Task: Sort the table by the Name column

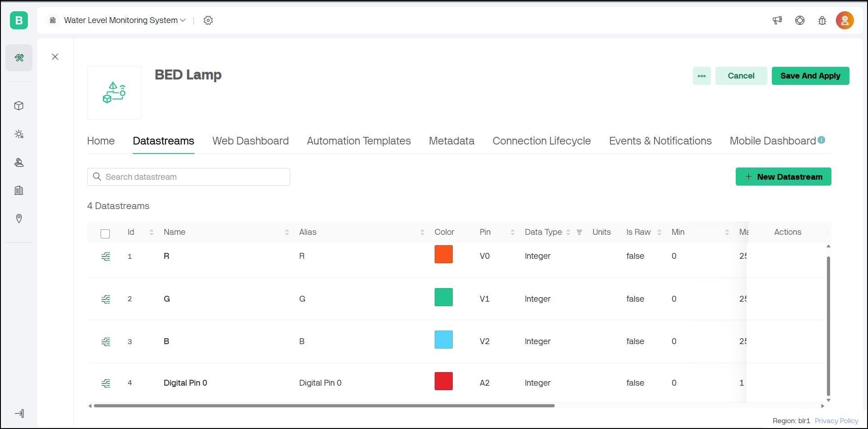Action: point(287,232)
